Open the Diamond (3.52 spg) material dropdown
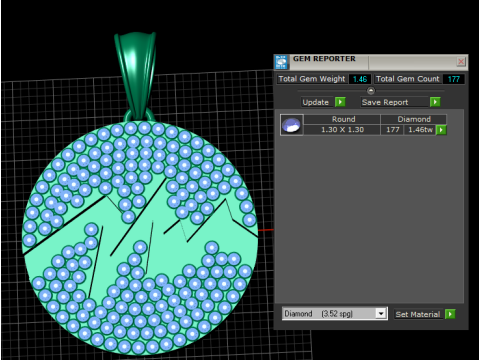Viewport: 480px width, 360px height. (335, 314)
